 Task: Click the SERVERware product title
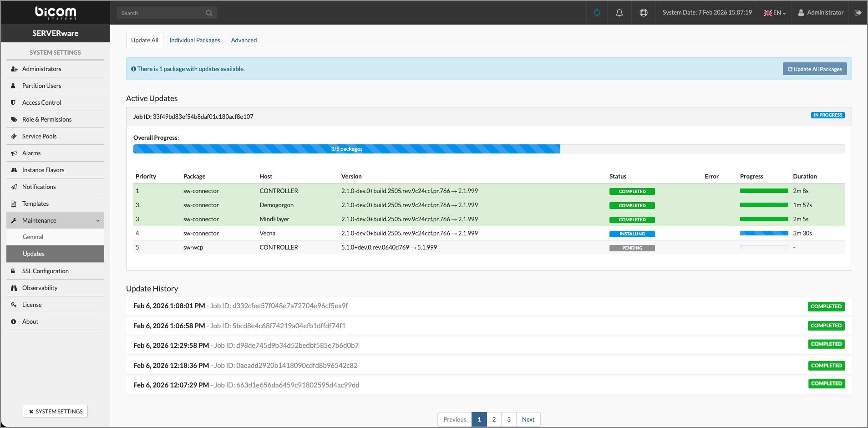coord(56,33)
